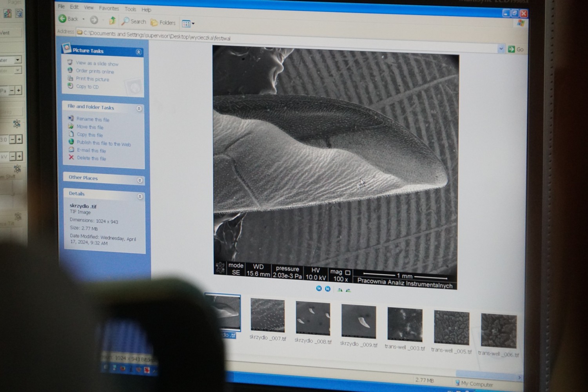This screenshot has width=588, height=392.
Task: Collapse the Details panel
Action: [x=140, y=196]
